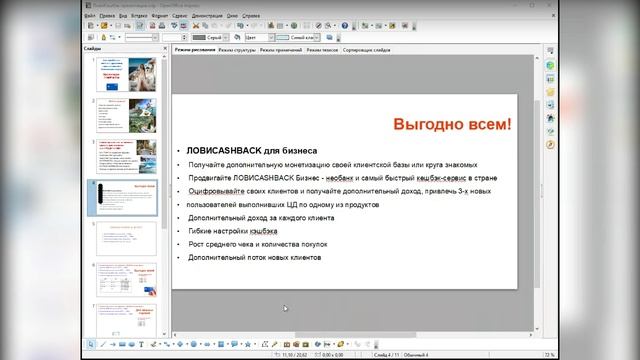Switch to Сортировщик слайдов tab
640x360 pixels.
(x=367, y=50)
